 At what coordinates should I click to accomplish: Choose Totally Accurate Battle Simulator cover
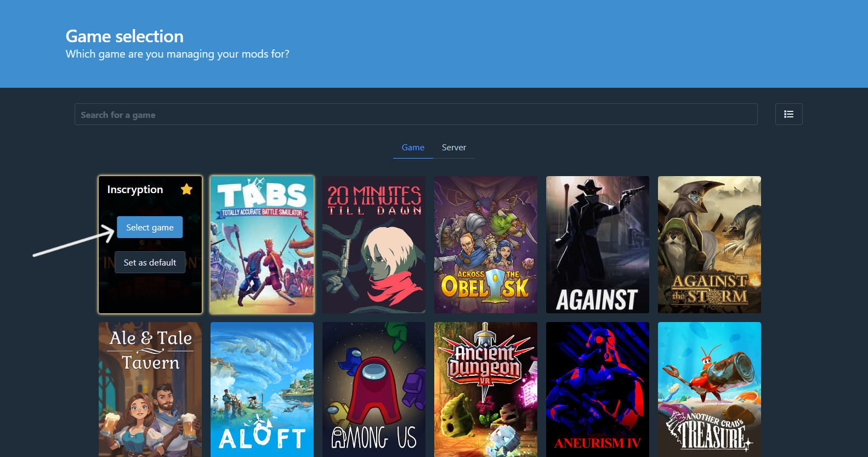tap(262, 245)
